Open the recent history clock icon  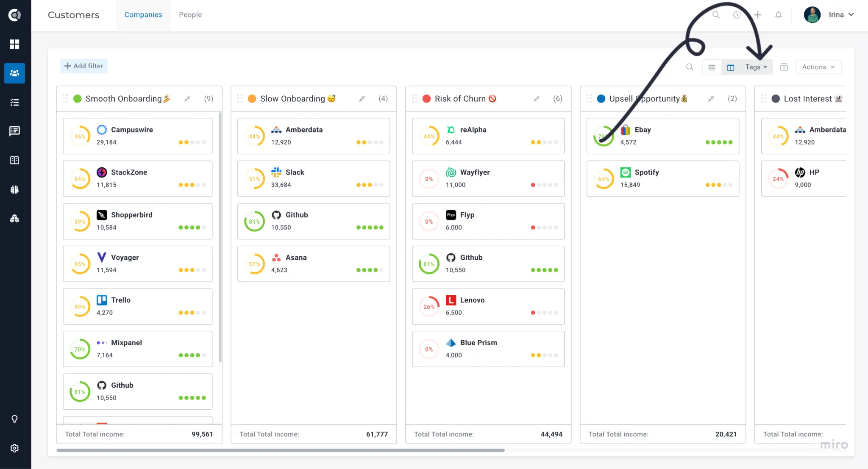pyautogui.click(x=737, y=15)
